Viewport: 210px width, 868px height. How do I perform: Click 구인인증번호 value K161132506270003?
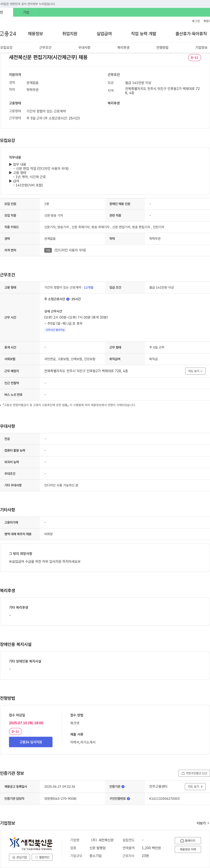[164, 799]
